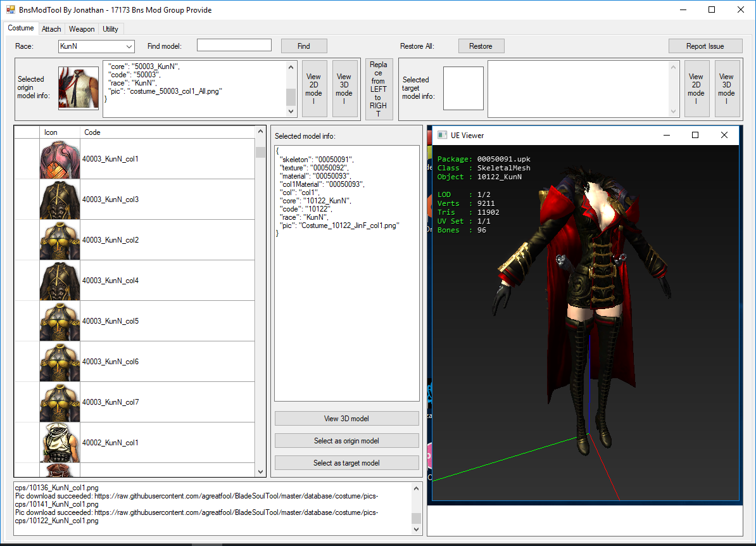Click the View 3D model button below info
Image resolution: width=756 pixels, height=546 pixels.
tap(347, 419)
